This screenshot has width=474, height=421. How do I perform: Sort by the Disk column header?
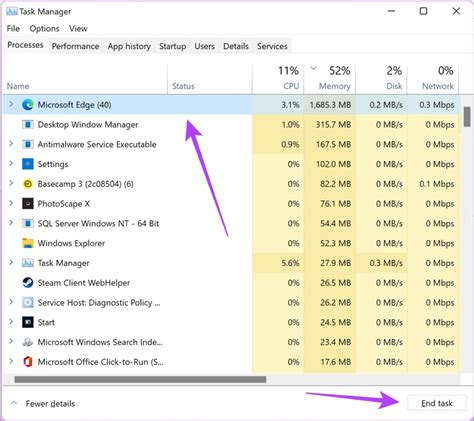381,79
